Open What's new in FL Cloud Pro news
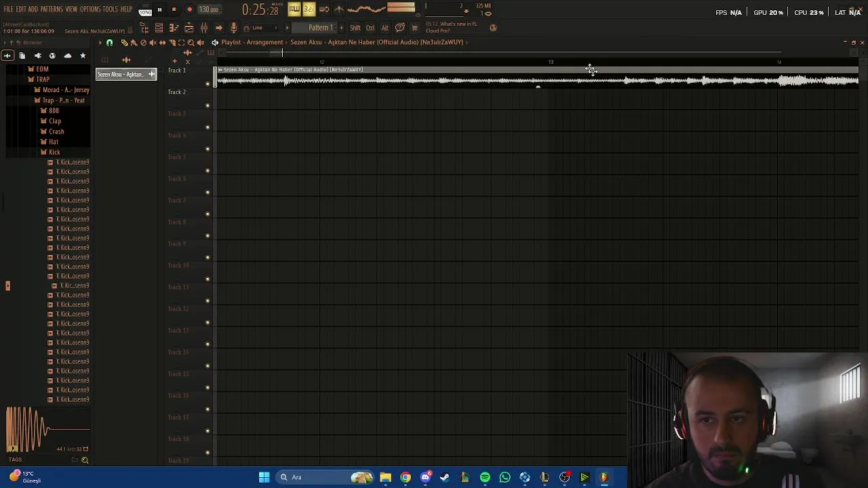 pos(452,27)
